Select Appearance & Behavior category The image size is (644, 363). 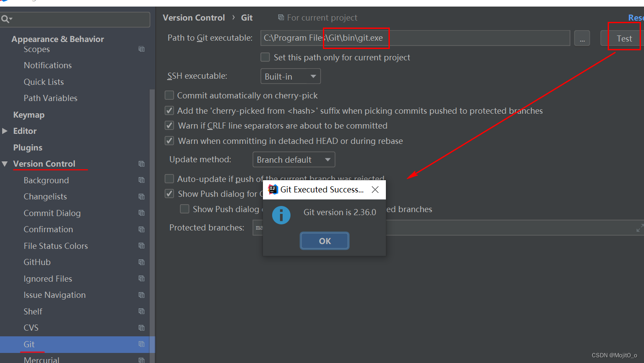coord(58,39)
